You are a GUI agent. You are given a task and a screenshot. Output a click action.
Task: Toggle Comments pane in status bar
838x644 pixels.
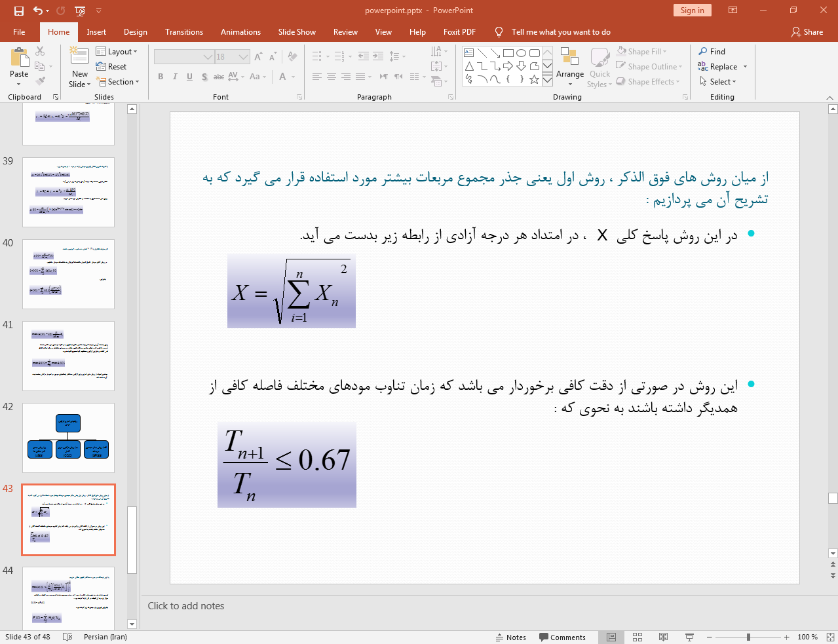tap(562, 637)
